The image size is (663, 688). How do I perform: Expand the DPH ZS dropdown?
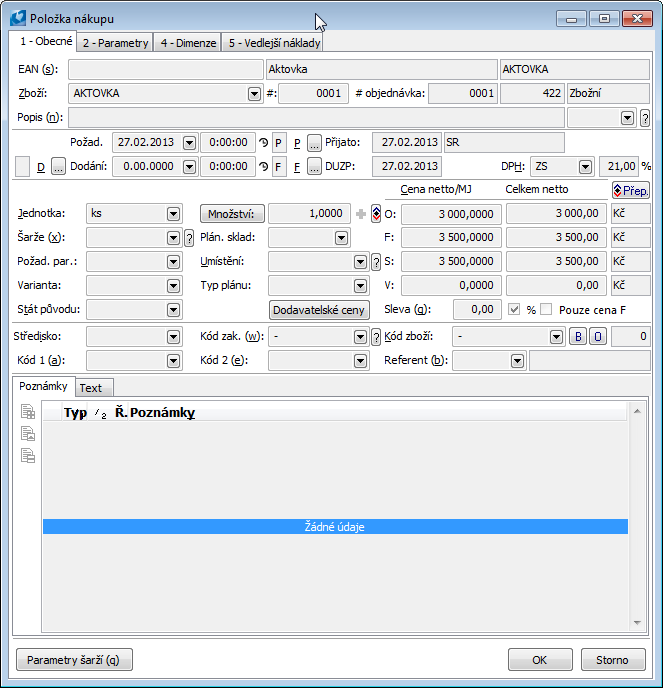(x=585, y=167)
